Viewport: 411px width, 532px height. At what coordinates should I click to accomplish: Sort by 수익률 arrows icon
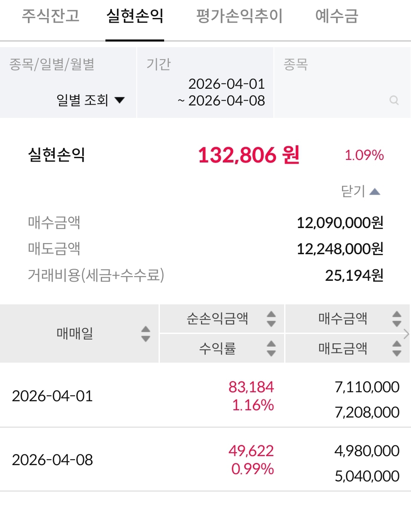point(271,348)
